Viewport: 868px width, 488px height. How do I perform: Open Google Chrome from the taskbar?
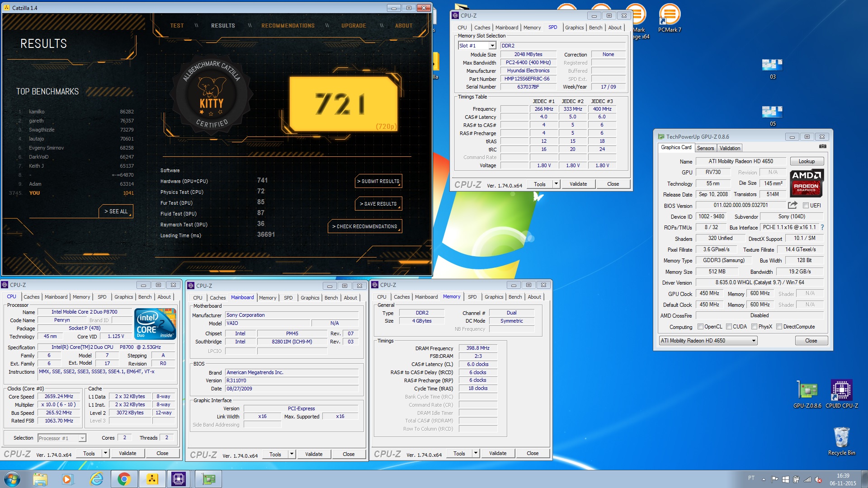124,479
